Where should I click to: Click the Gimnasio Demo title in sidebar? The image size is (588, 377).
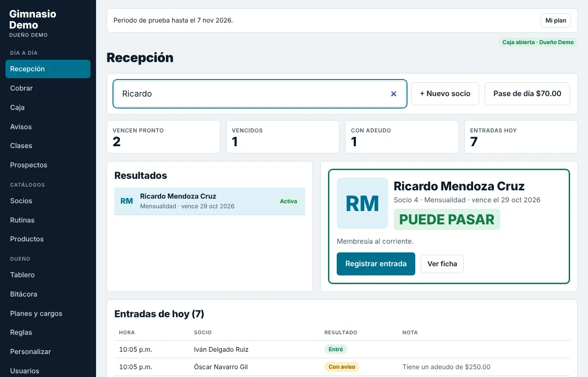click(33, 19)
